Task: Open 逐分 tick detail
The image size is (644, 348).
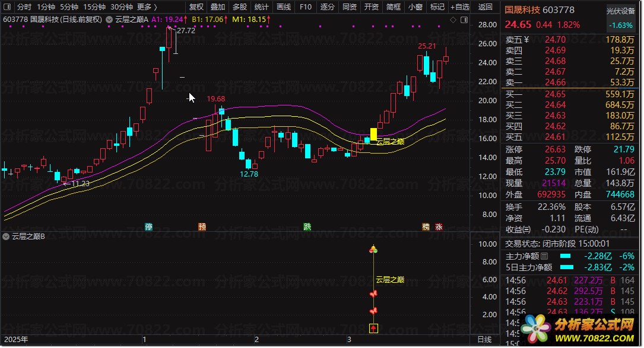Action: pyautogui.click(x=327, y=7)
